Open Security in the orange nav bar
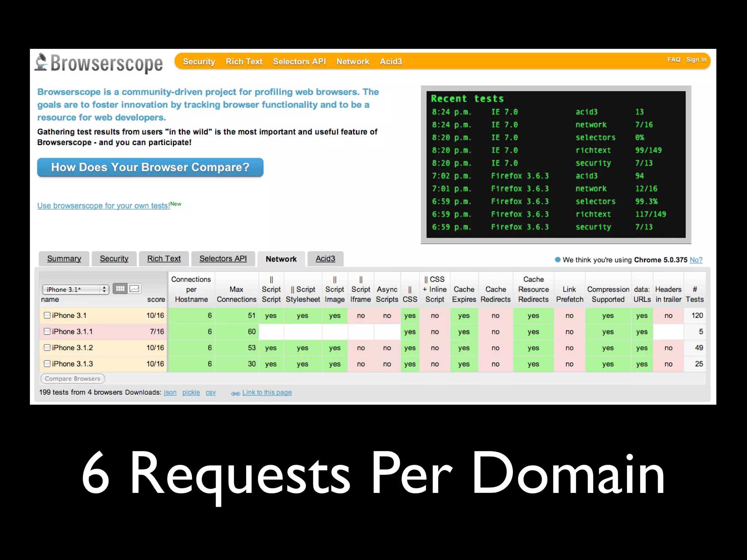This screenshot has width=747, height=560. [199, 62]
